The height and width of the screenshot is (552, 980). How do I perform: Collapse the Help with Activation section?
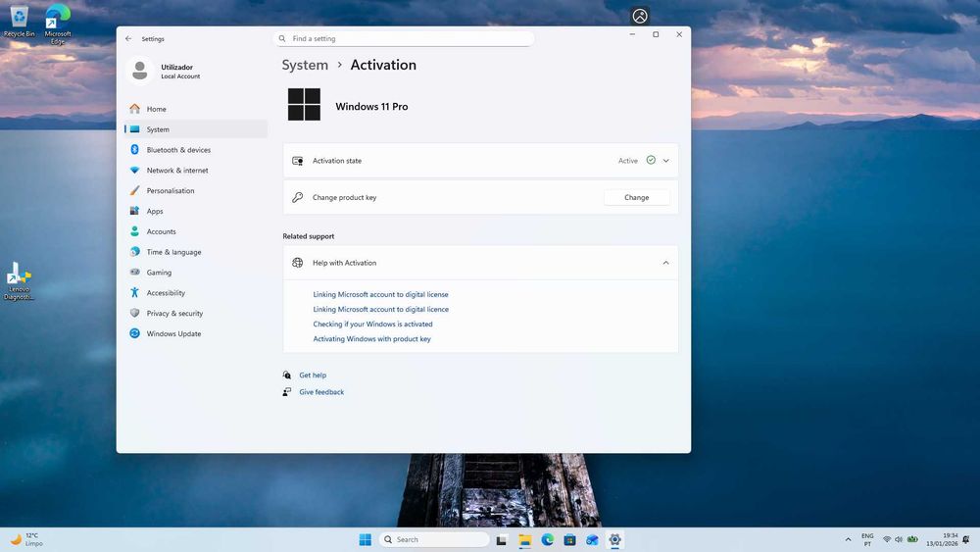665,263
